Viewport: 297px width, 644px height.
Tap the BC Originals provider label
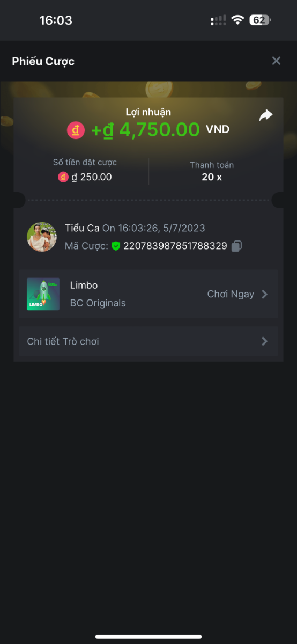[98, 303]
